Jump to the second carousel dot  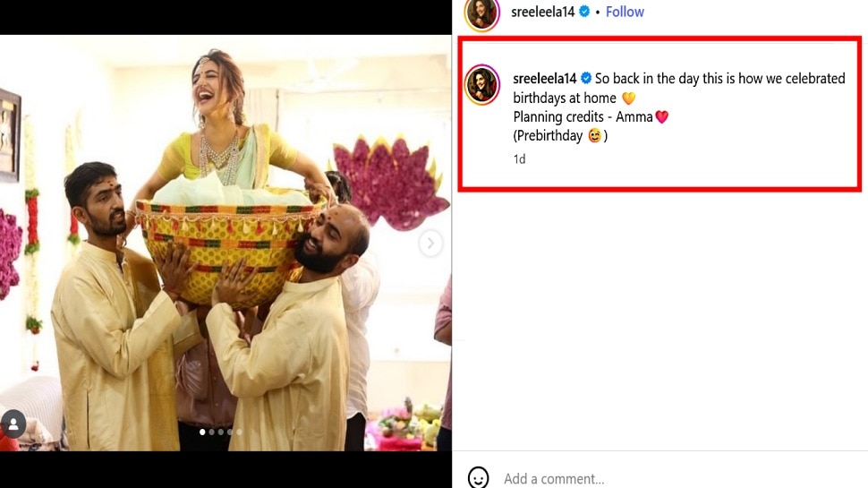coord(211,432)
